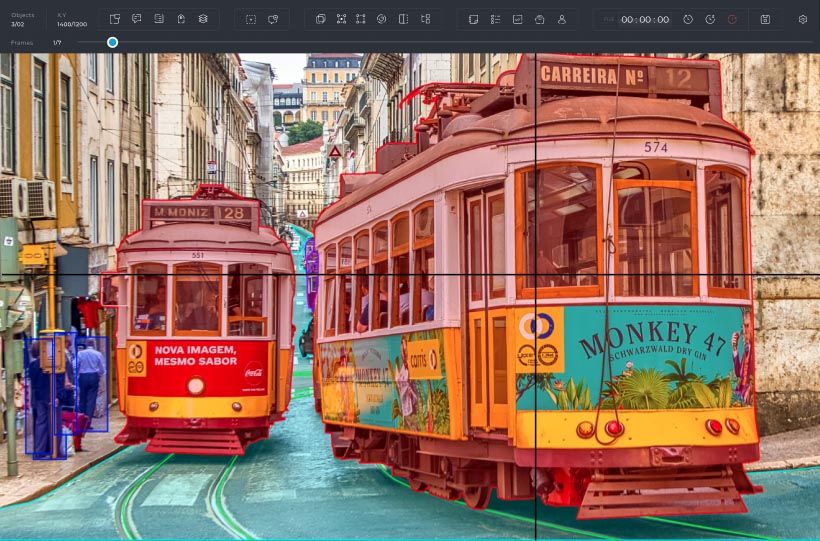This screenshot has height=541, width=820.
Task: Click the Frames 1/? indicator
Action: pyautogui.click(x=36, y=43)
